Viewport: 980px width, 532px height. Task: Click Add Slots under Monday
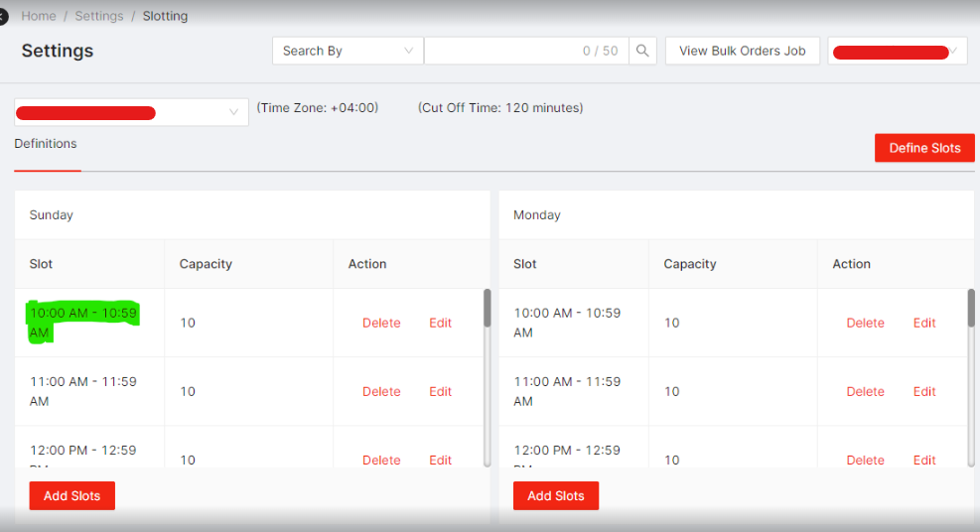[556, 496]
